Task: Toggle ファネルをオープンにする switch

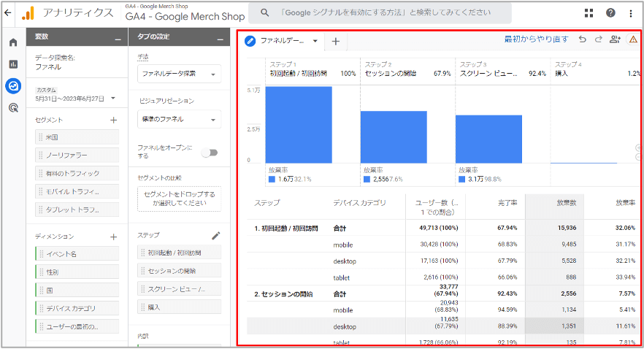Action: (210, 153)
